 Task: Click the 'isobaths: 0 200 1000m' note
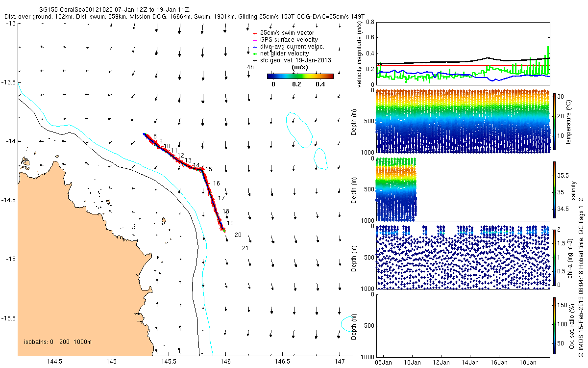(x=58, y=342)
